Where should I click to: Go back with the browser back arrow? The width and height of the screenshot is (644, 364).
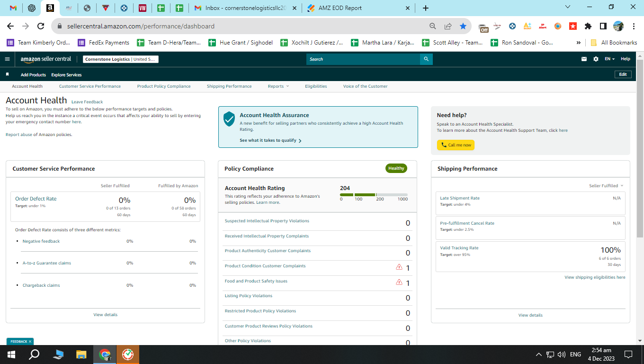tap(10, 26)
